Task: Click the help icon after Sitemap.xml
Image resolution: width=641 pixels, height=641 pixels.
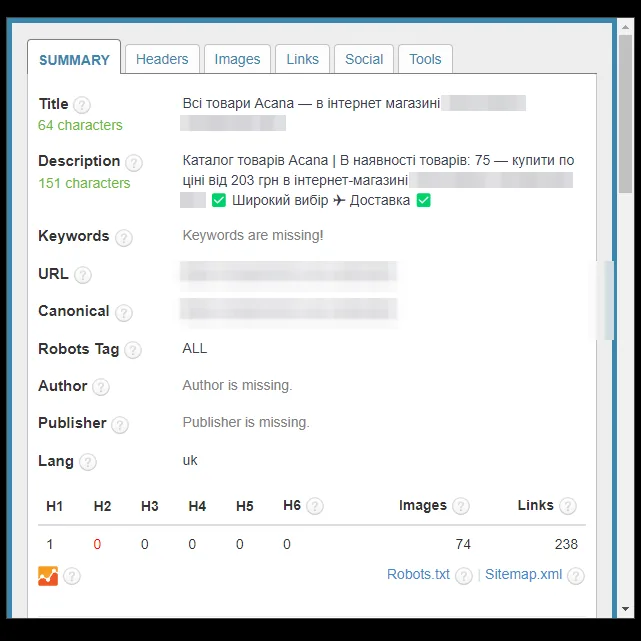Action: click(x=576, y=576)
